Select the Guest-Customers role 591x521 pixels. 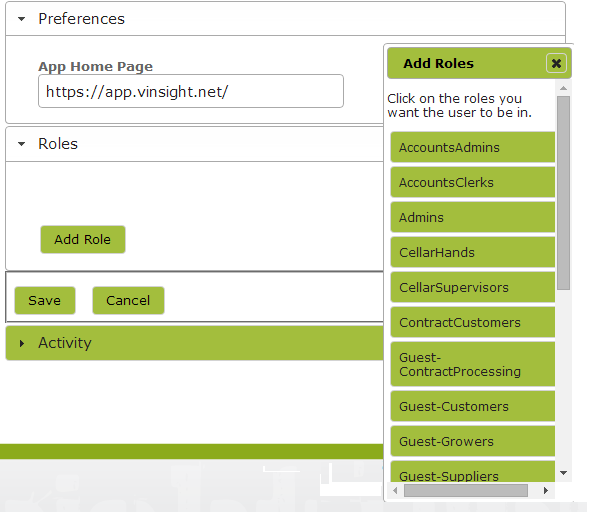click(x=473, y=407)
